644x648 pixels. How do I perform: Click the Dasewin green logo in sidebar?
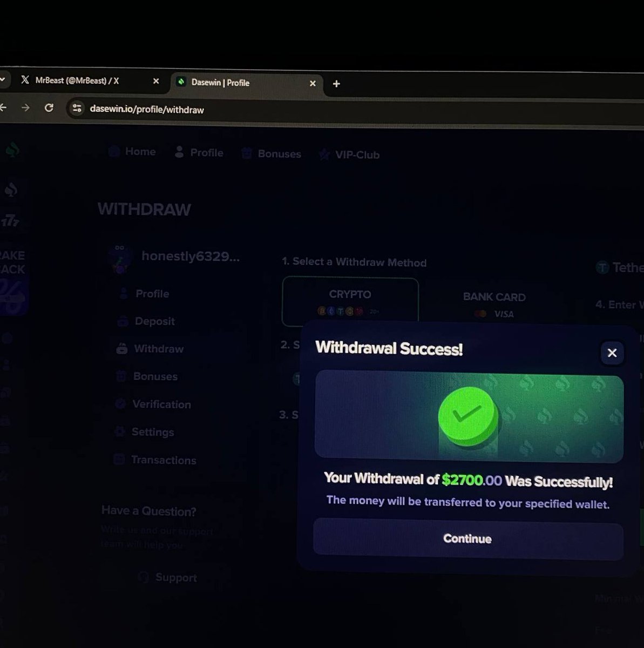pyautogui.click(x=12, y=150)
